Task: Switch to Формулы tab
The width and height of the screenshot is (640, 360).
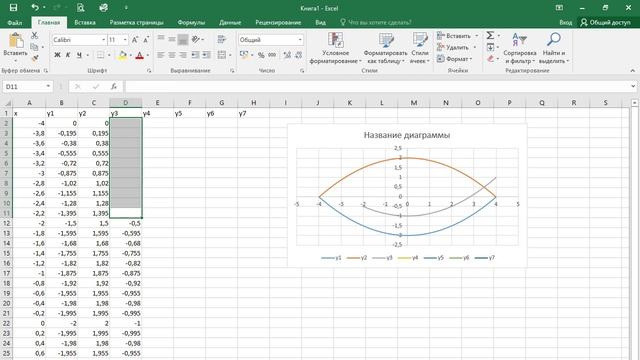Action: coord(191,22)
